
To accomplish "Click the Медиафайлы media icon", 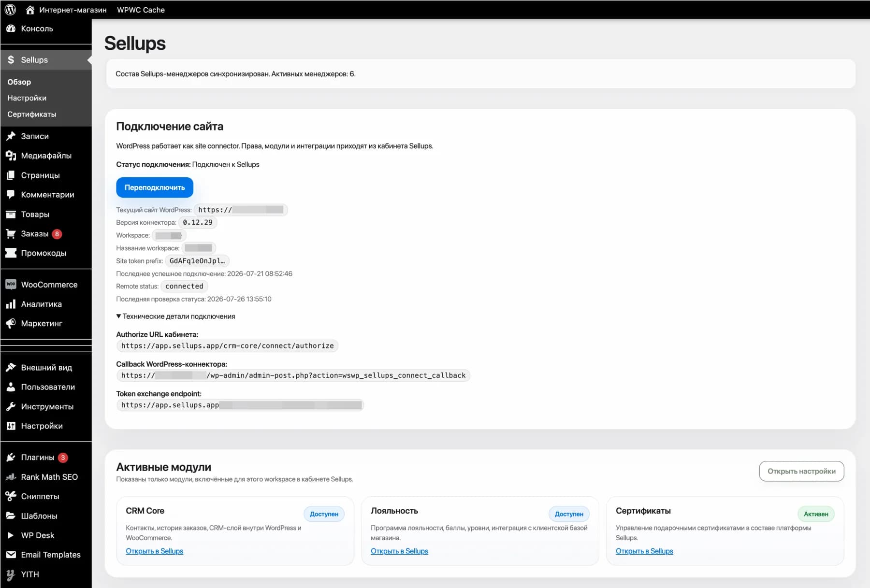I will 11,156.
